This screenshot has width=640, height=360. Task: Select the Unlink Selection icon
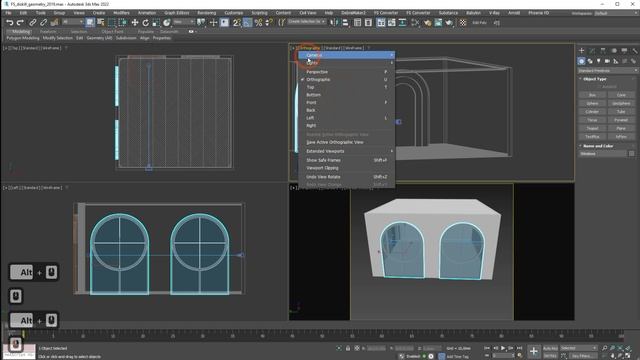tap(43, 22)
